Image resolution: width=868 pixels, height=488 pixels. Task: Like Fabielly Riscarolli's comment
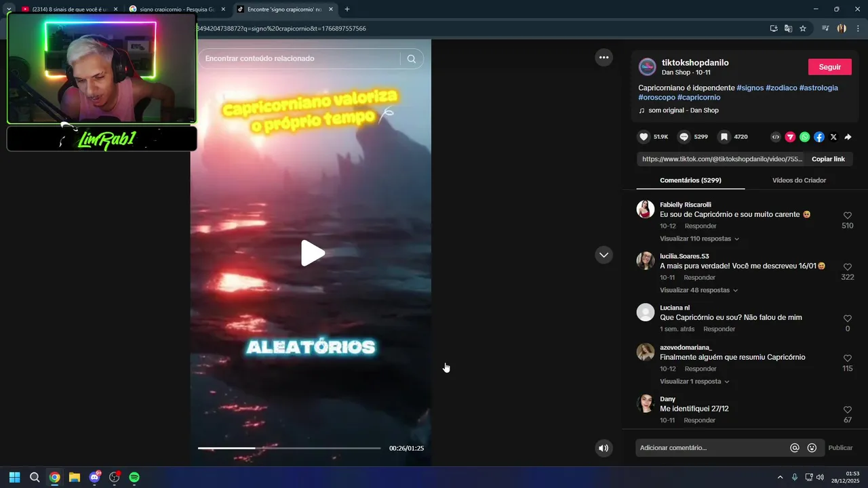[x=847, y=216]
